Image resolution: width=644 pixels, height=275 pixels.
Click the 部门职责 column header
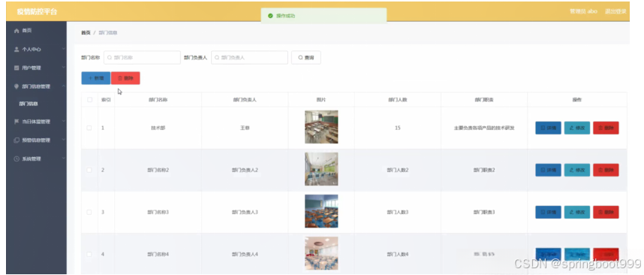pyautogui.click(x=484, y=100)
